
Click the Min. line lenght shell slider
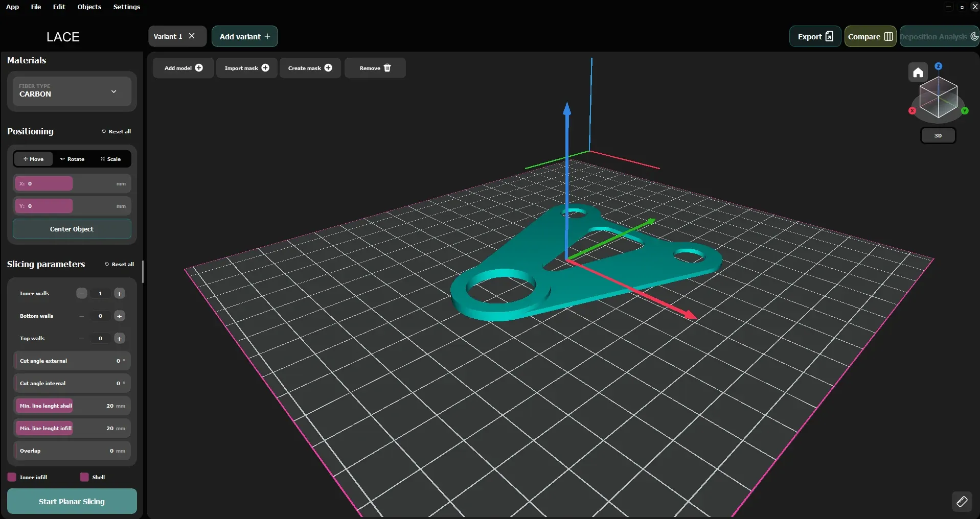click(72, 406)
